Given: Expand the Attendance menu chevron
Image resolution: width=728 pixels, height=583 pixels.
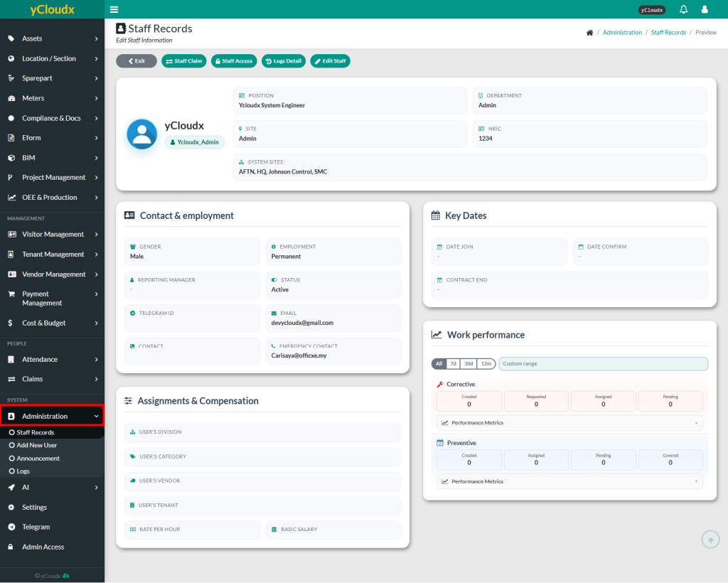Looking at the screenshot, I should 97,359.
